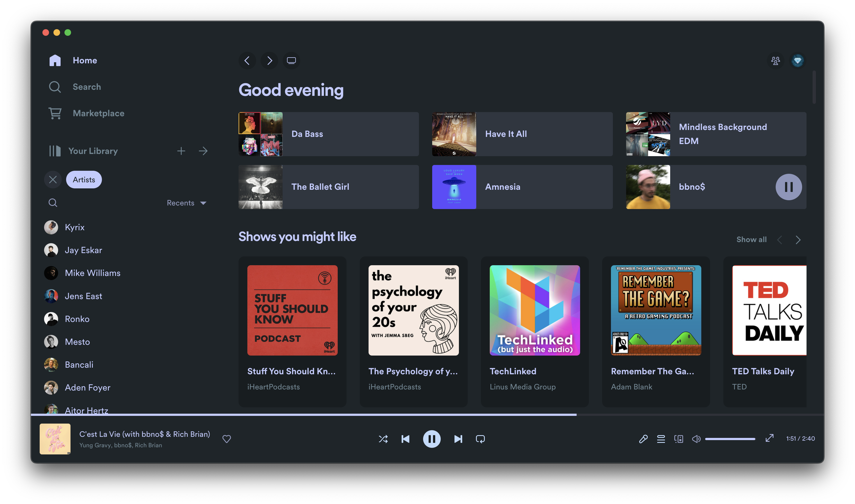Click the Shows you might like heading
The image size is (855, 504).
297,237
